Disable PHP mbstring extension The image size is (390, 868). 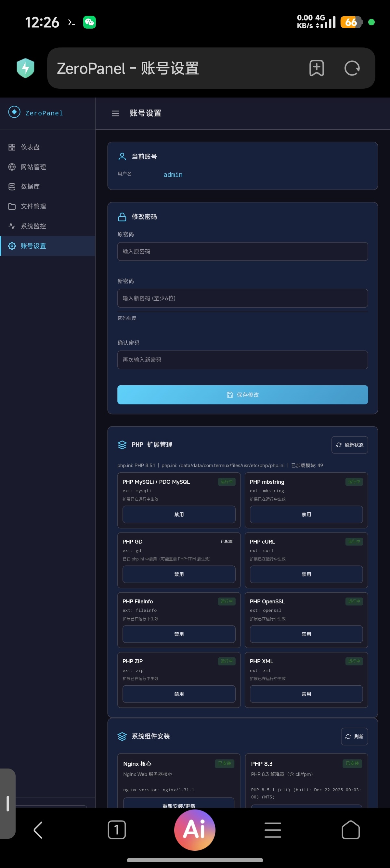306,514
